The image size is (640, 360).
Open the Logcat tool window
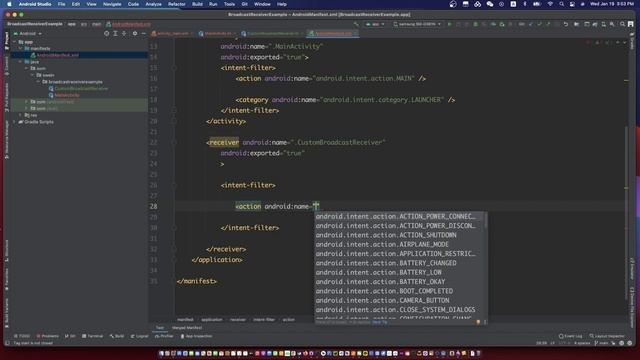pos(139,336)
